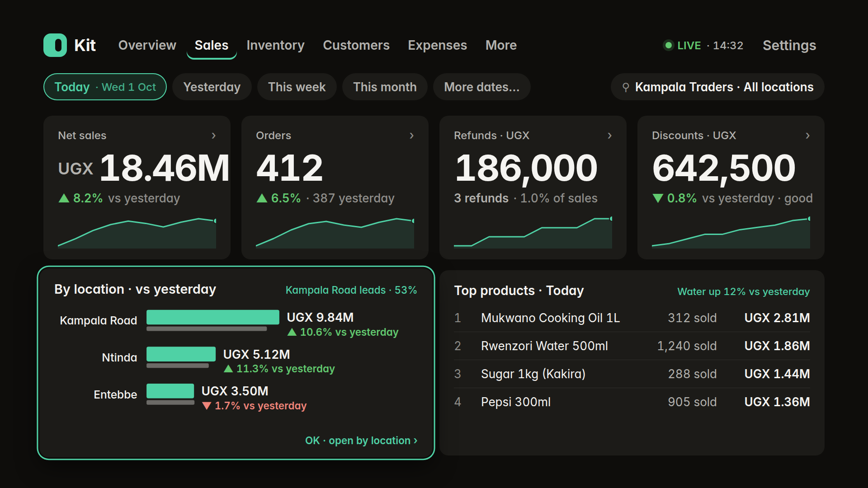This screenshot has height=488, width=868.
Task: Click the Net sales sparkline chart
Action: (x=137, y=233)
